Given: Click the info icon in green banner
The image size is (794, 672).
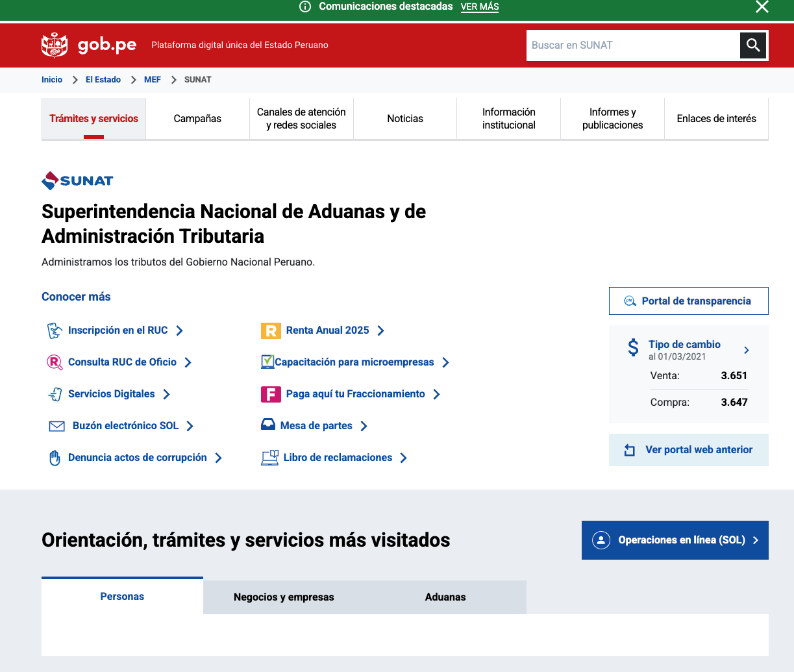Looking at the screenshot, I should coord(305,6).
